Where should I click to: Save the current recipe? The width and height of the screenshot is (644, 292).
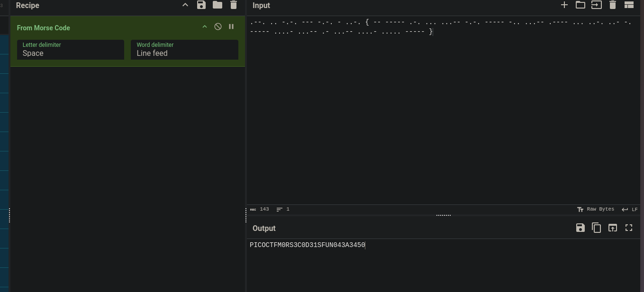pos(201,5)
